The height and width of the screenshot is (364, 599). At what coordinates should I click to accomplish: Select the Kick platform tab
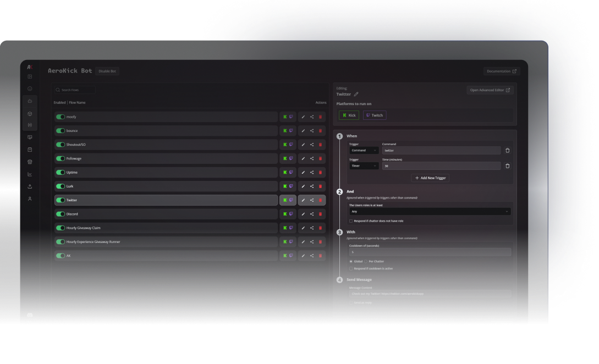(349, 115)
